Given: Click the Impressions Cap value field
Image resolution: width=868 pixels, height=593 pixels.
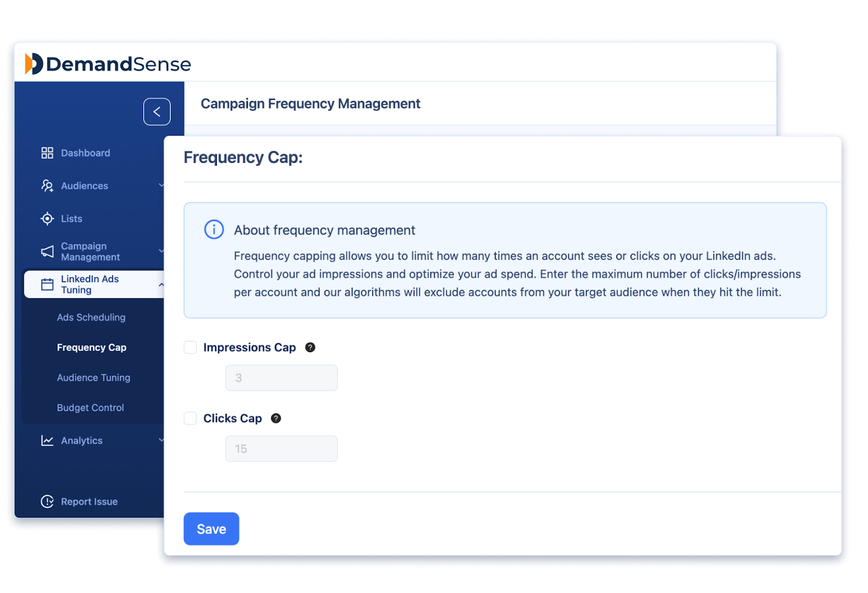Looking at the screenshot, I should point(282,378).
